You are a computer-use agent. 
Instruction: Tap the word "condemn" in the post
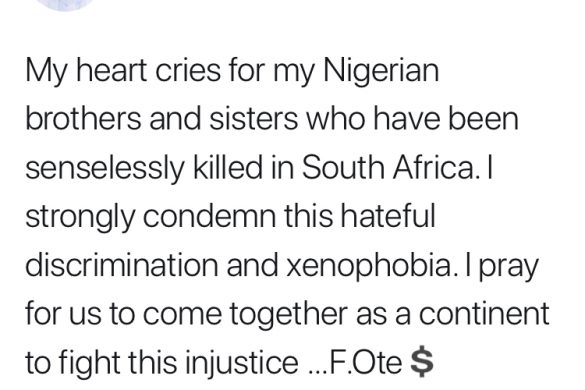(x=209, y=216)
